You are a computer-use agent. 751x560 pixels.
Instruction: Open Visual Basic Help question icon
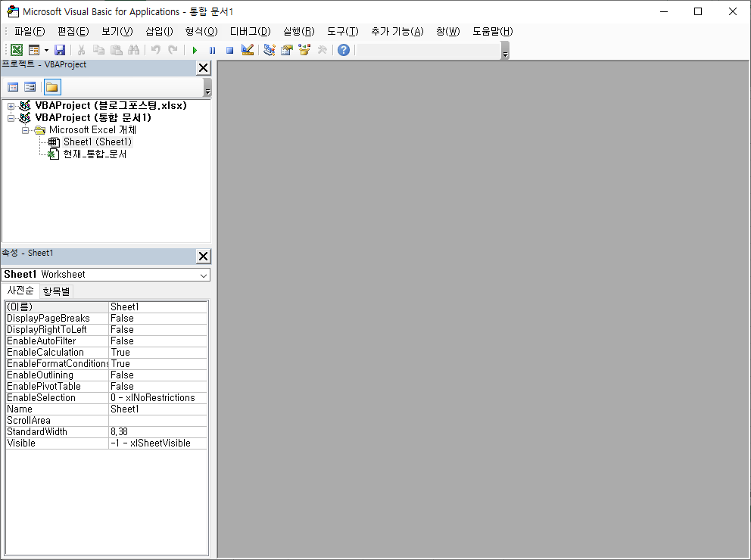click(344, 50)
